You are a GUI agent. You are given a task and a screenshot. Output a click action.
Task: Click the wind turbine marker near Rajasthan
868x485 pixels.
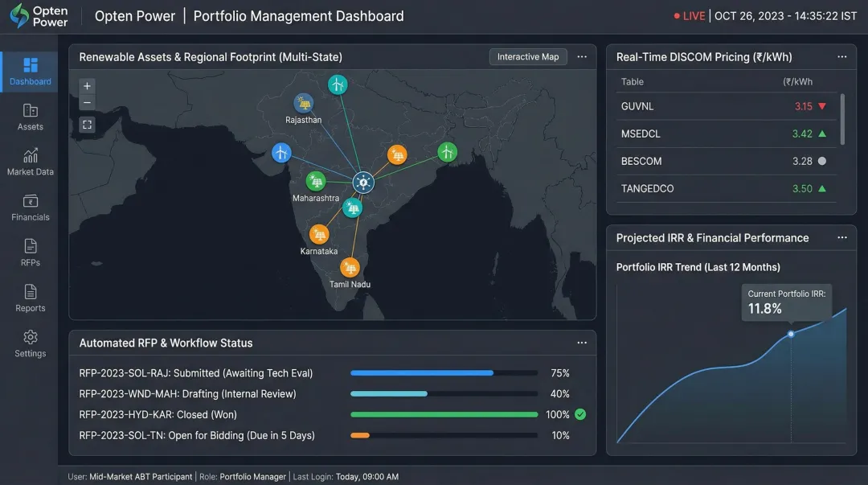338,84
